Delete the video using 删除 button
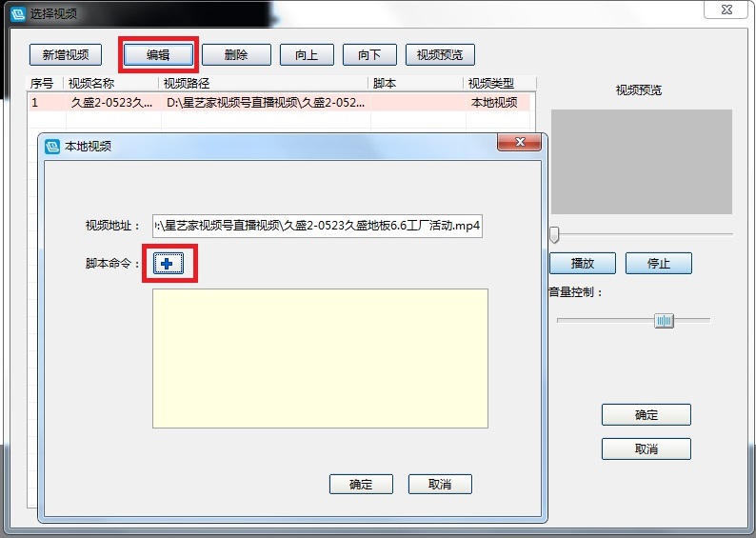 point(236,55)
